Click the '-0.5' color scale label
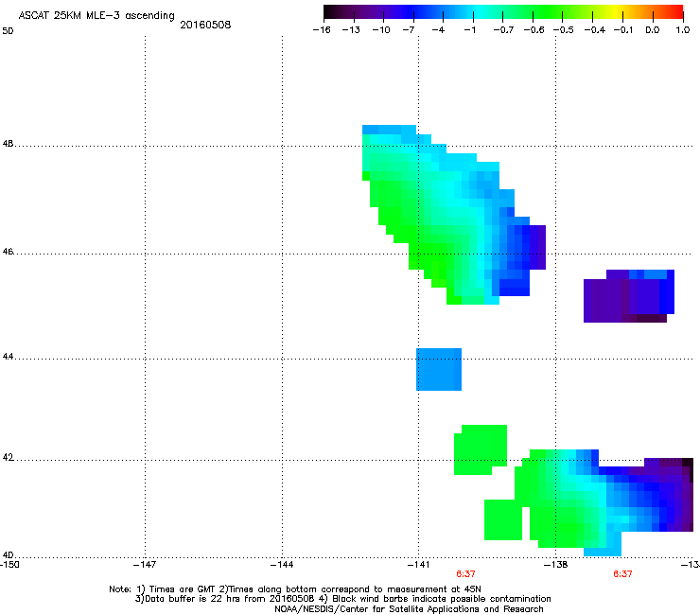Screen dimensions: 700x615 (564, 30)
